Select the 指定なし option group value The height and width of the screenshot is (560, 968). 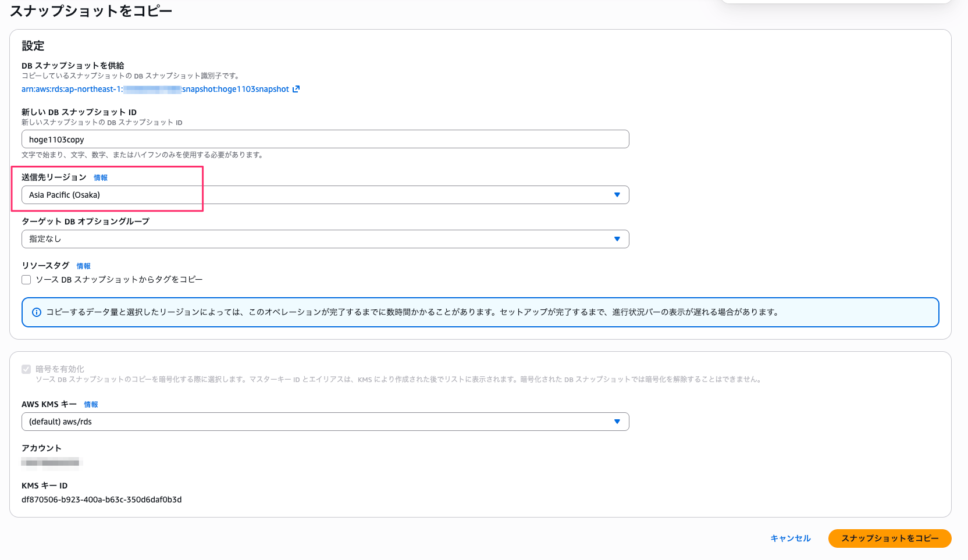pos(45,239)
